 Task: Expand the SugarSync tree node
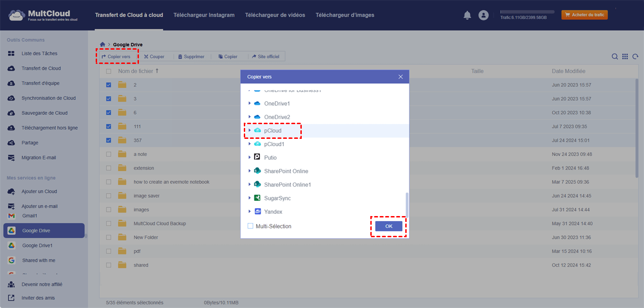pos(250,198)
